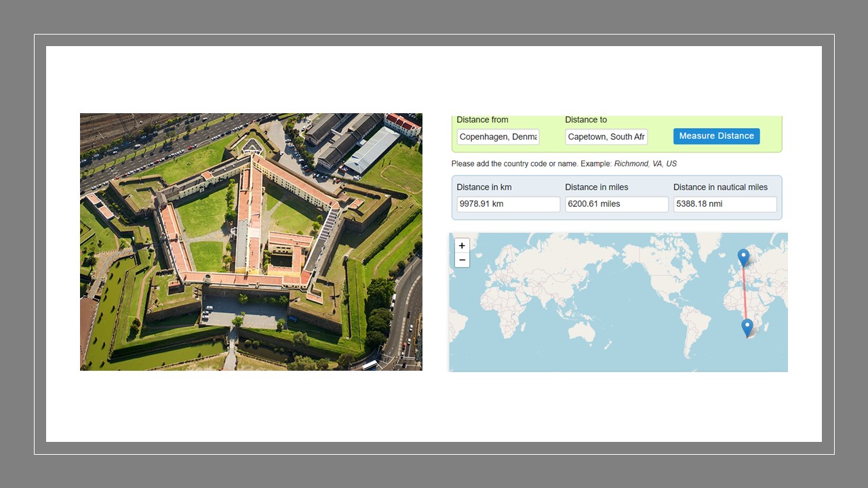Click the Distance in miles result field
The height and width of the screenshot is (488, 868).
pyautogui.click(x=616, y=204)
